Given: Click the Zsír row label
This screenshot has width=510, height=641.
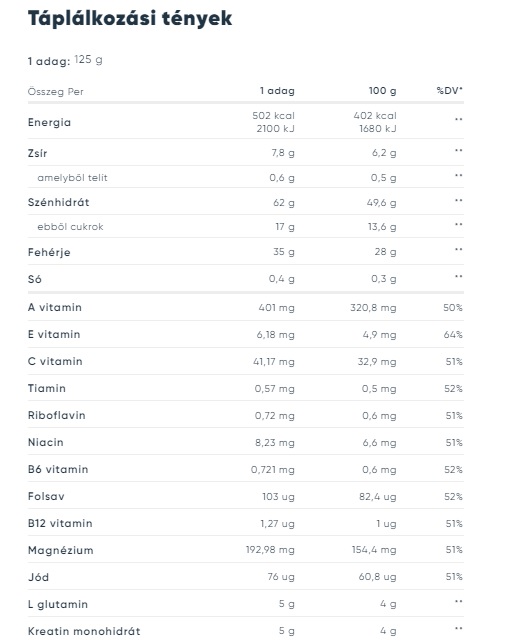Looking at the screenshot, I should [38, 153].
